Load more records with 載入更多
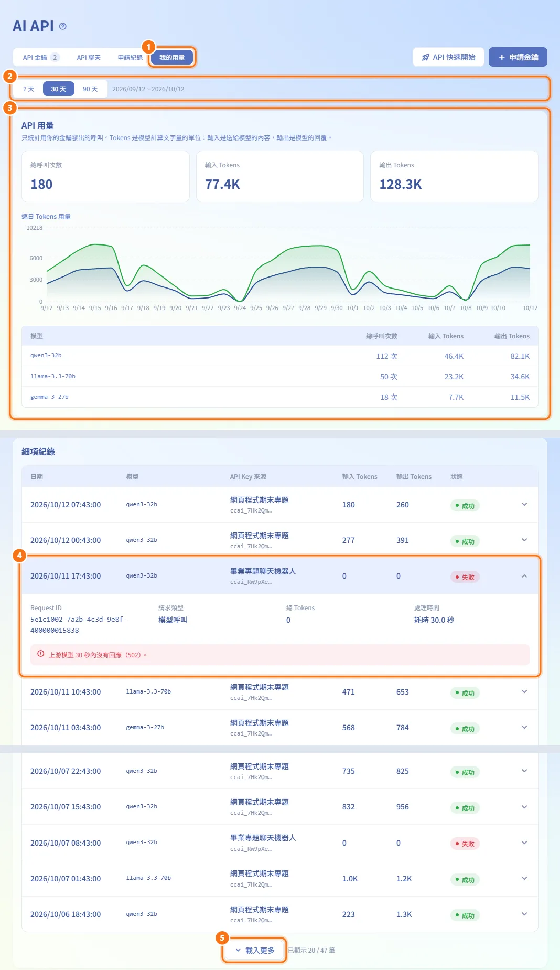Viewport: 560px width, 970px height. click(255, 950)
